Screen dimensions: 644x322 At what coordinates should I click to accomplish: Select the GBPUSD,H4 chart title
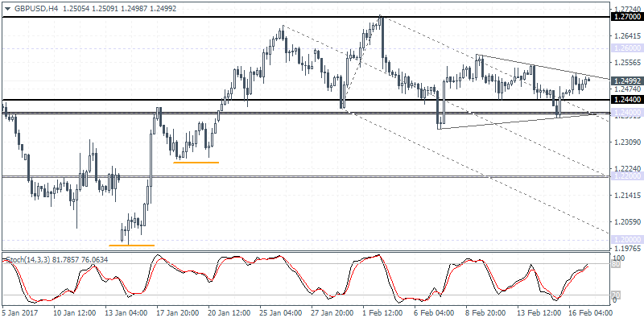30,7
